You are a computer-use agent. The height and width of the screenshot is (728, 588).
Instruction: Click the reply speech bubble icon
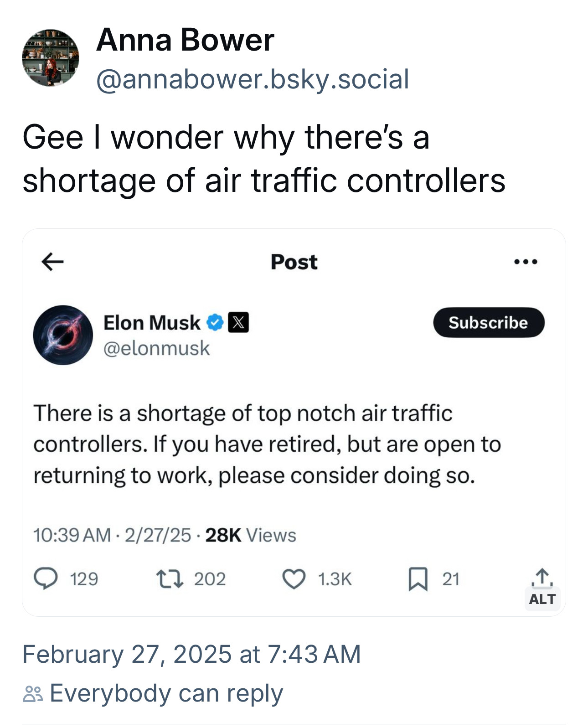point(46,579)
